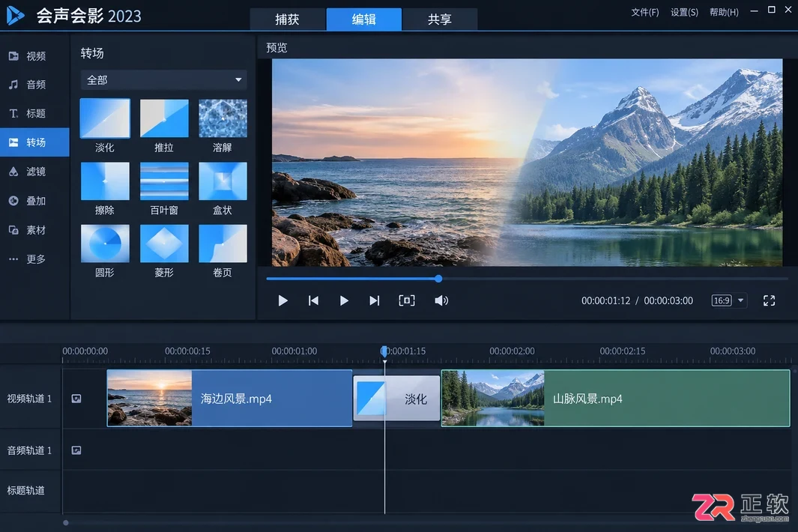Select the 山脉风景.mp4 clip on the timeline
The width and height of the screenshot is (798, 532).
(616, 398)
